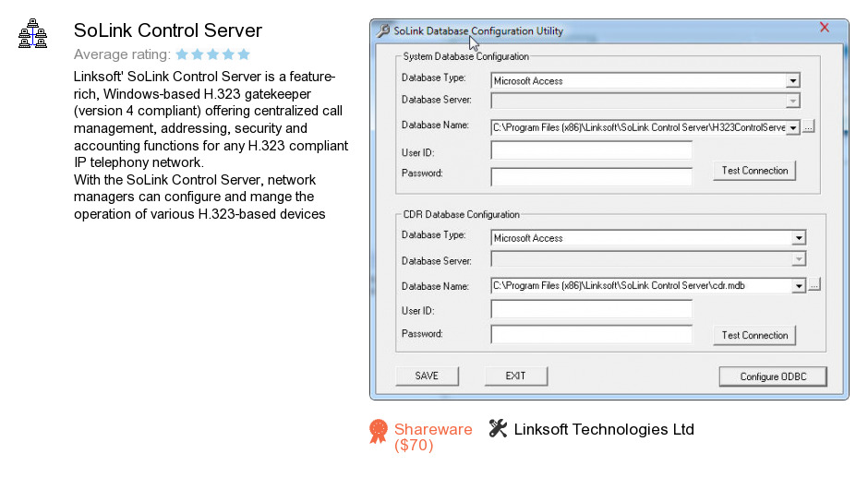Screen dimensions: 868x478
Task: Click the CDR Database Configuration group label
Action: 461,215
